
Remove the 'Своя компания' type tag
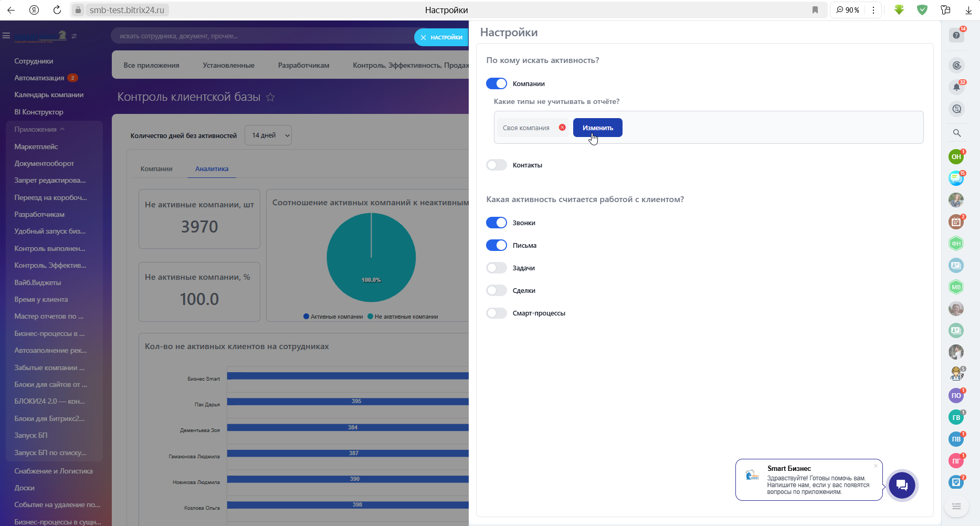pos(562,128)
